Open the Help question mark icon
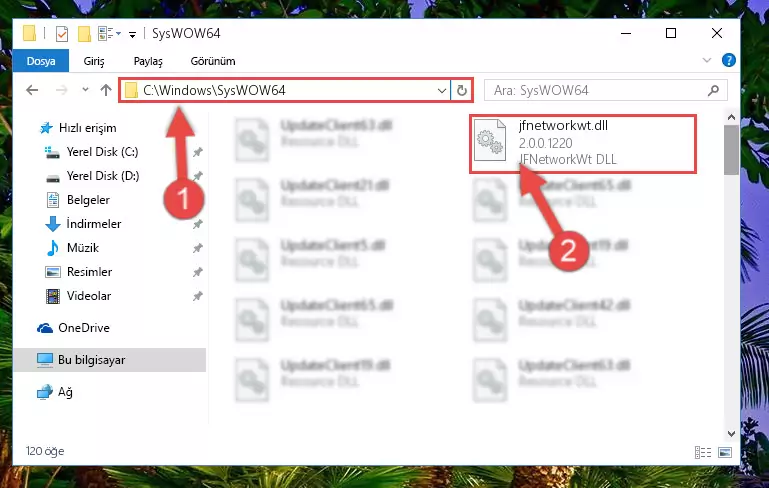Screen dimensions: 769x488 [x=728, y=60]
